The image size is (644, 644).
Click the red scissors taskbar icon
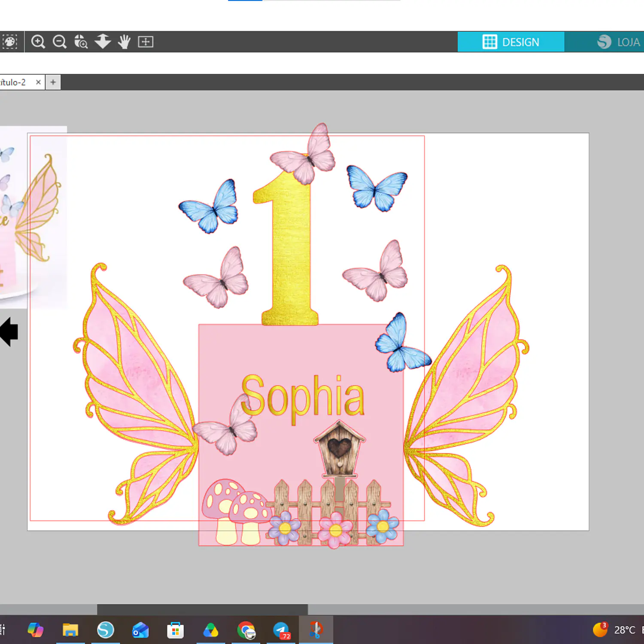tap(316, 630)
